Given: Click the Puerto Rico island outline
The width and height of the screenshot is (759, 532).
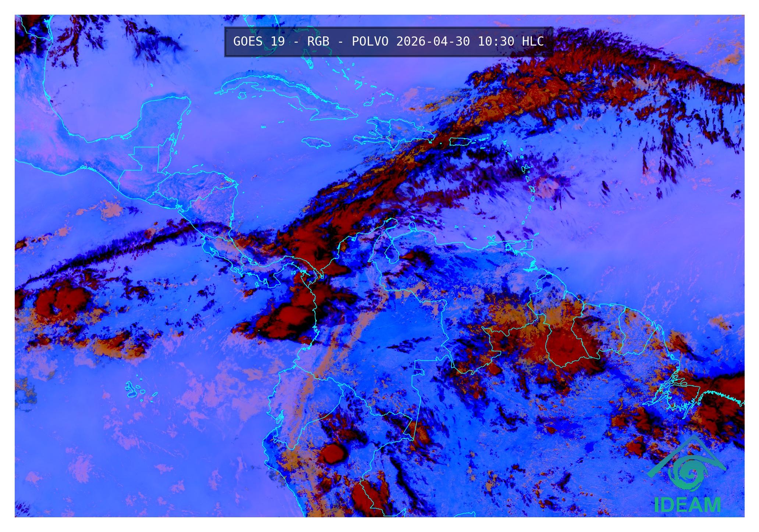Looking at the screenshot, I should [x=461, y=142].
